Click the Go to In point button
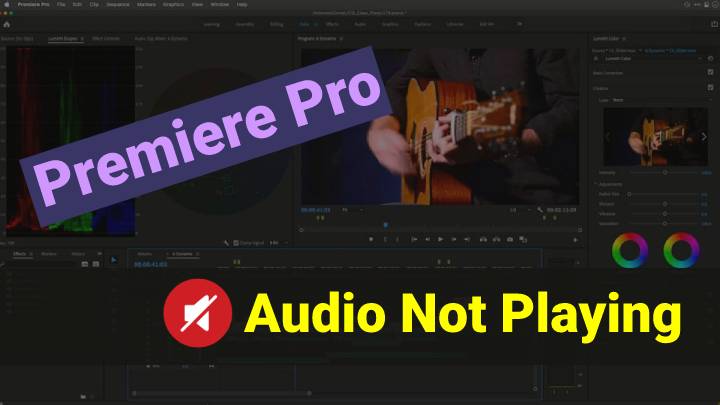Screen dimensions: 720x405 (414, 239)
